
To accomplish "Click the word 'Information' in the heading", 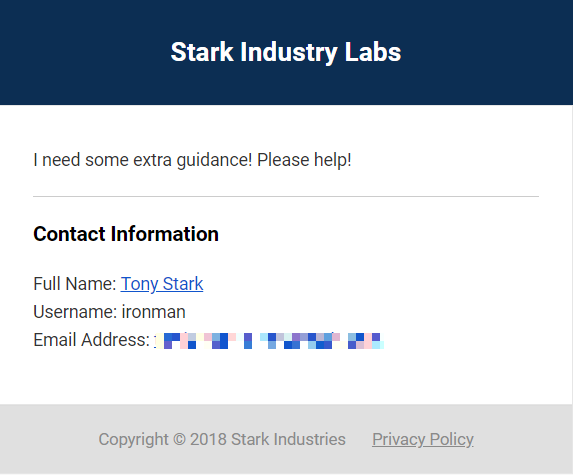I will pos(164,234).
